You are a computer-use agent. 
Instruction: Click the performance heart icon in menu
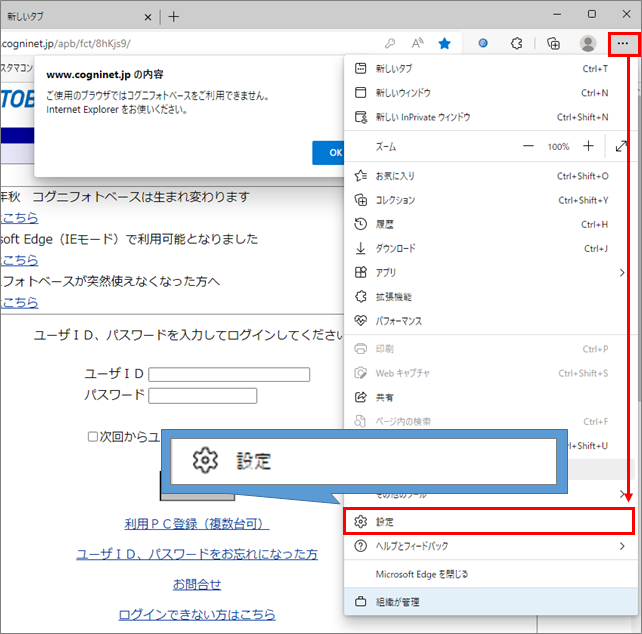[361, 321]
